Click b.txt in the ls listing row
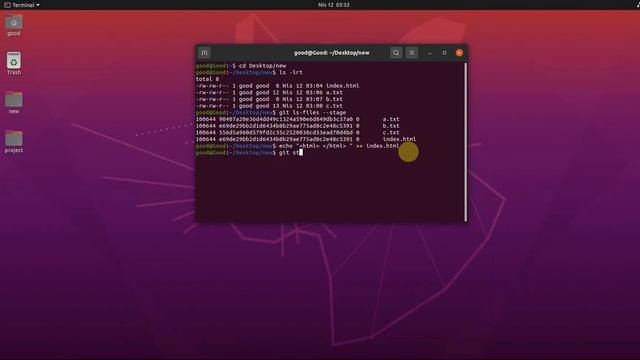This screenshot has width=640, height=360. [334, 99]
